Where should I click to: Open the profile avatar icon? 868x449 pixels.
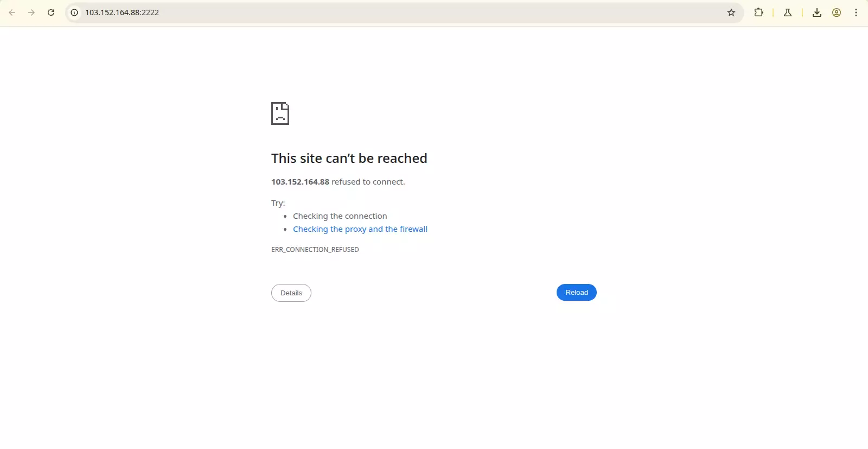point(837,12)
